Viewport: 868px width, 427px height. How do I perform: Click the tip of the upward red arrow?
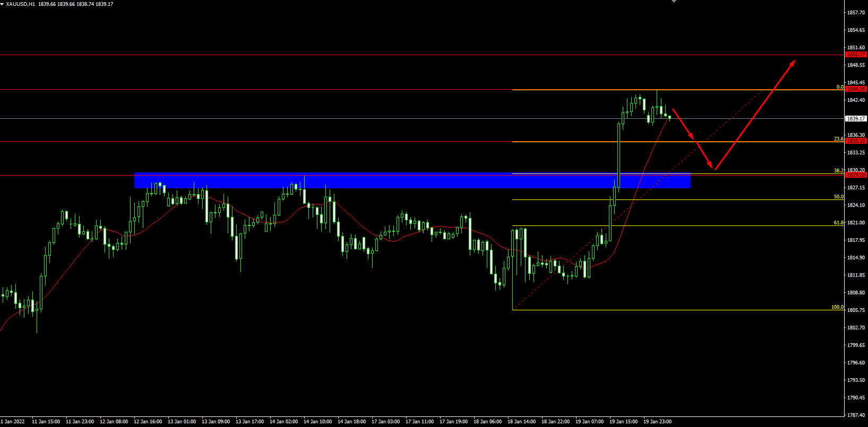pos(793,62)
